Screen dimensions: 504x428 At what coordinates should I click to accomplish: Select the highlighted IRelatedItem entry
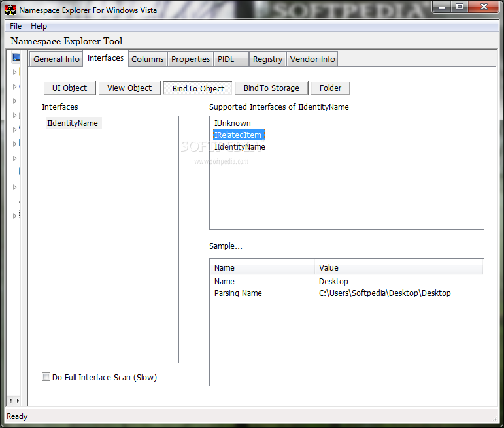coord(239,135)
